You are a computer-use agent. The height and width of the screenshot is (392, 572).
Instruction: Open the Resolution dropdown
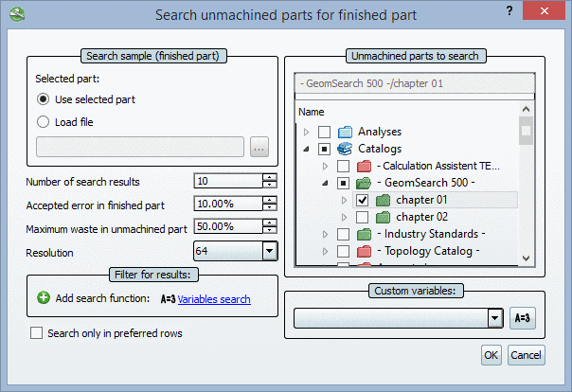269,251
